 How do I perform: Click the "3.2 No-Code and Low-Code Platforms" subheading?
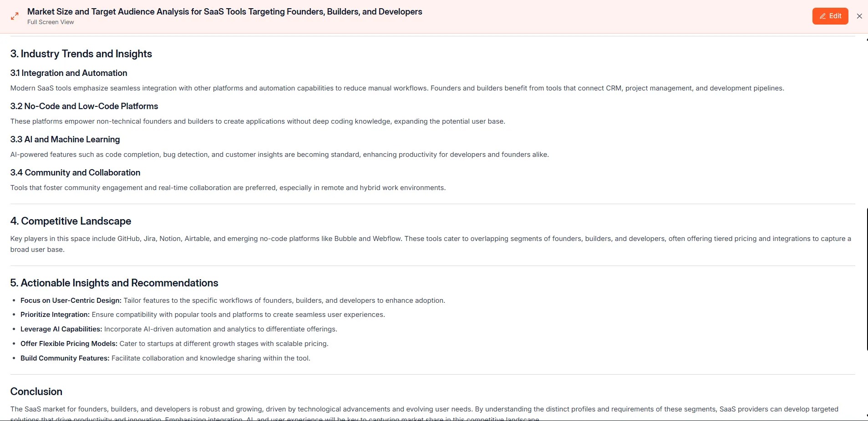pyautogui.click(x=84, y=106)
